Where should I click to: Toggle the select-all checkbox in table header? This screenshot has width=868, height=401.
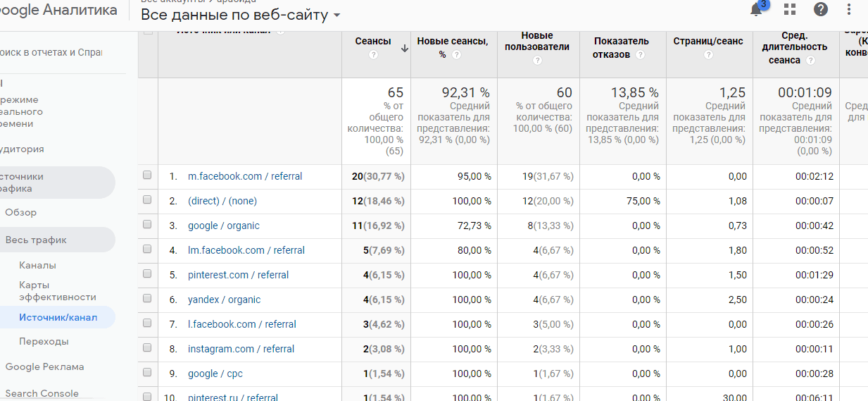point(148,31)
